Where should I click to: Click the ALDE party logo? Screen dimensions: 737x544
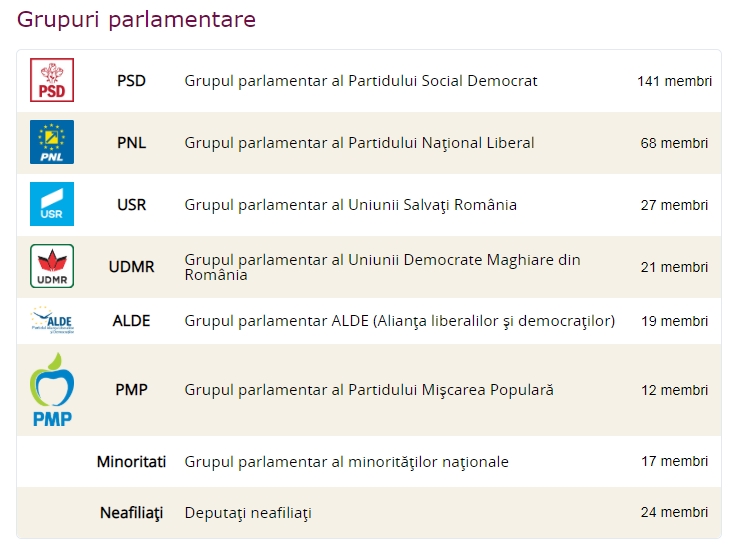point(52,321)
